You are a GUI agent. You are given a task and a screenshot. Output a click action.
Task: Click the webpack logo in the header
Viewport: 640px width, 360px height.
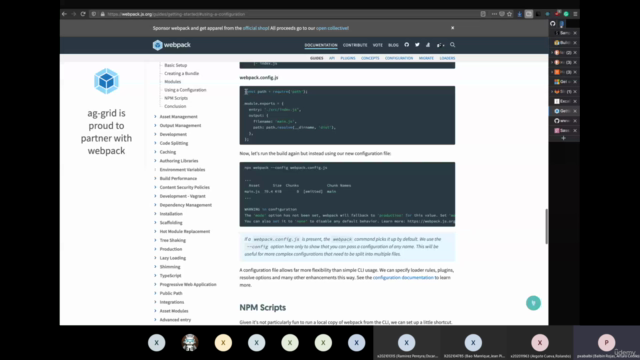(171, 45)
